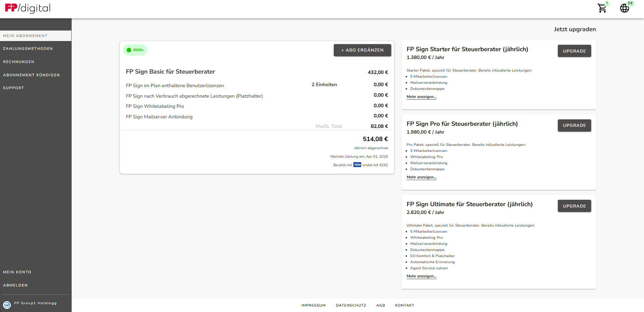Image resolution: width=644 pixels, height=312 pixels.
Task: Click the 1.380,00 € / Jahr price
Action: point(425,57)
